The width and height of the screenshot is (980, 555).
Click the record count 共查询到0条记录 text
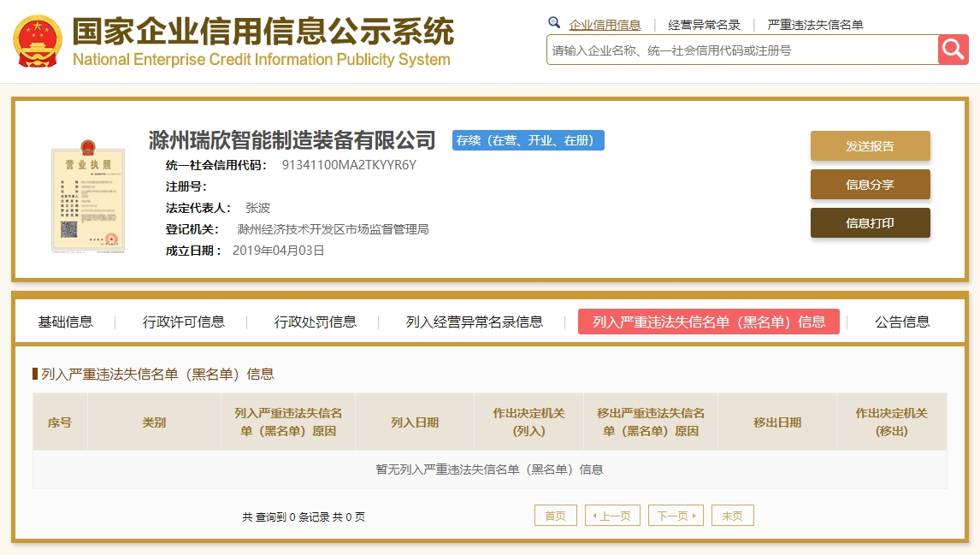[304, 517]
